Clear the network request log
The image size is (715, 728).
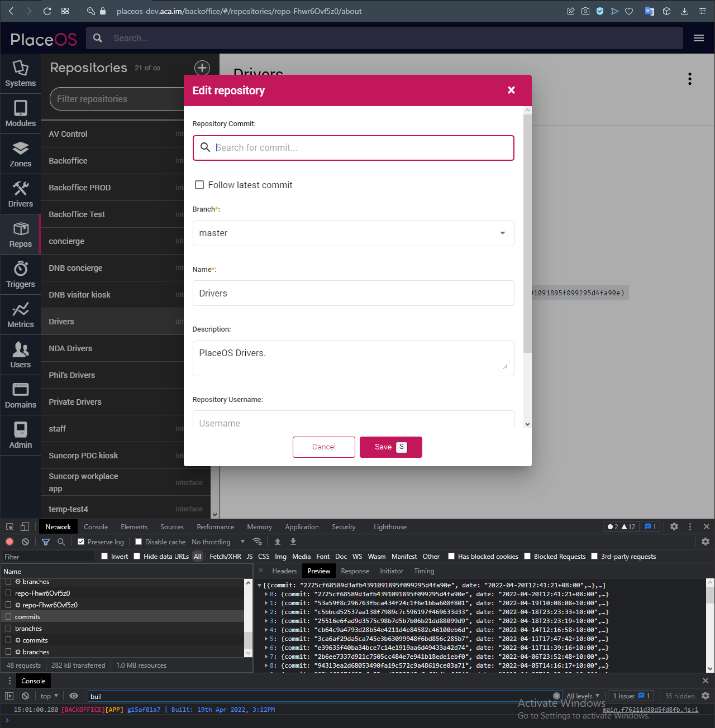point(25,542)
